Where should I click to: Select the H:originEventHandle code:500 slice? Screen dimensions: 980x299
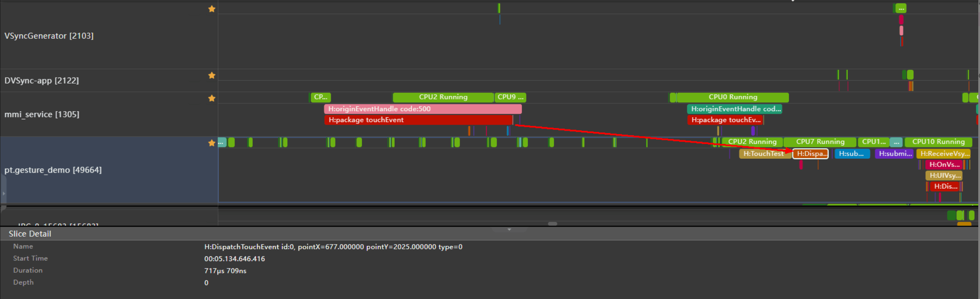(423, 109)
